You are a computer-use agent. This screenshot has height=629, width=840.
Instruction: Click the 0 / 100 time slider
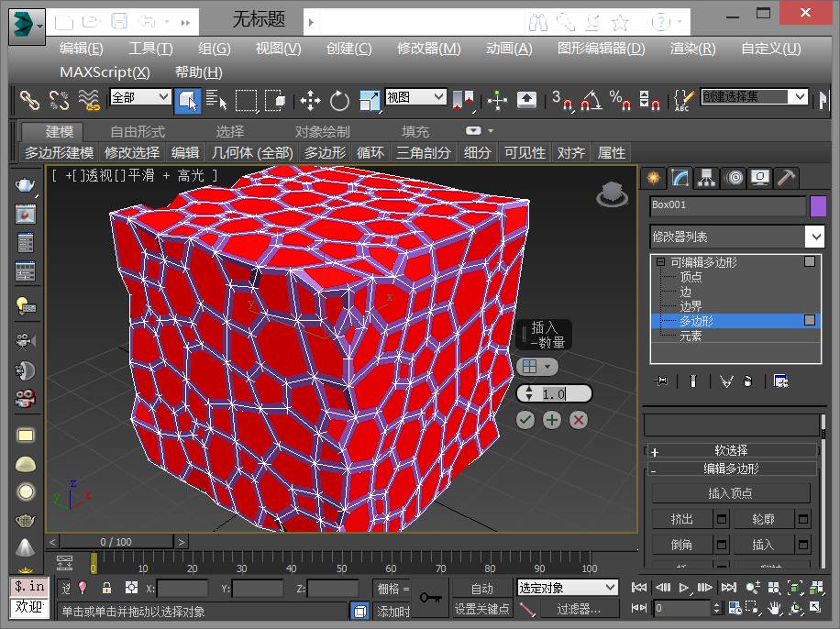[x=116, y=542]
